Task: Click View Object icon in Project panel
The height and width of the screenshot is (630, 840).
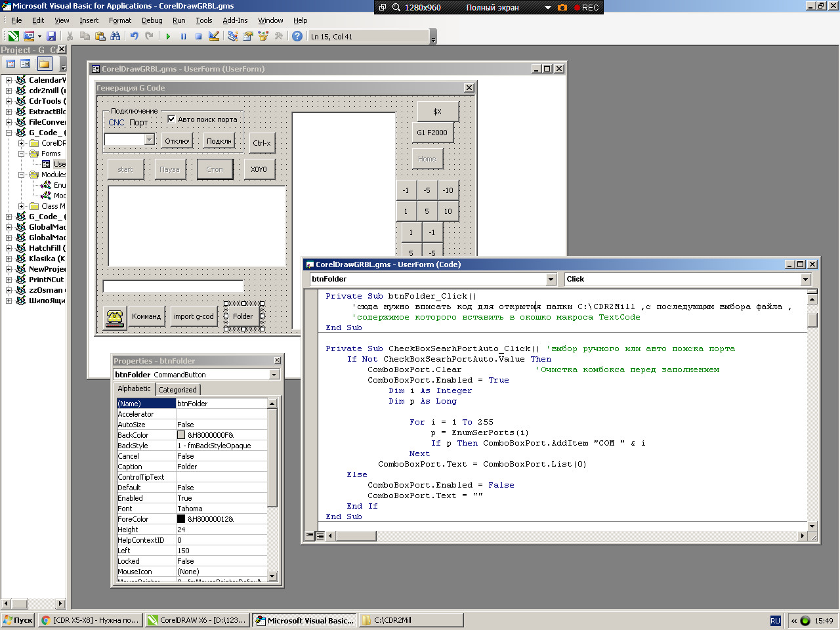Action: pyautogui.click(x=26, y=64)
